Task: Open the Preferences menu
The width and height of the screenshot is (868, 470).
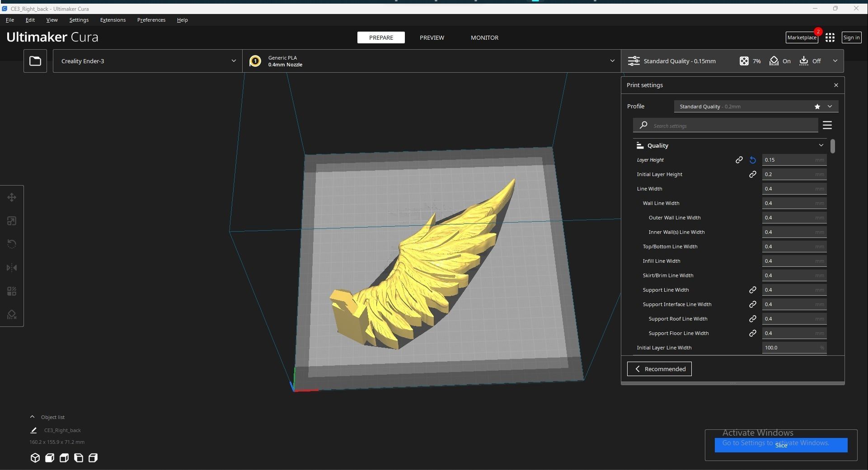Action: click(151, 20)
